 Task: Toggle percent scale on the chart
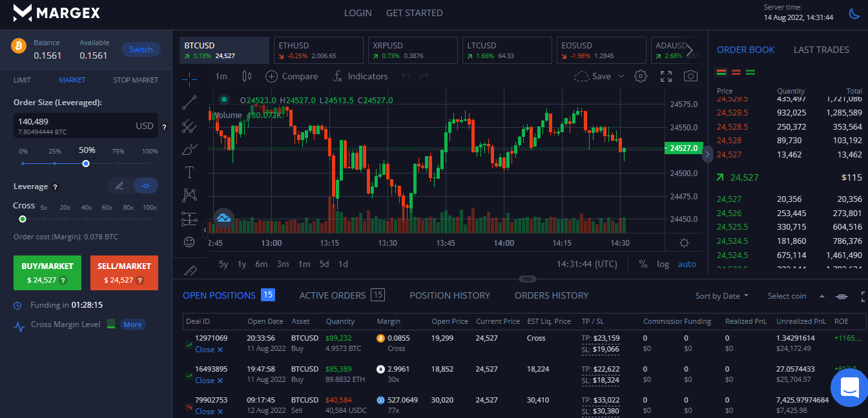click(643, 264)
